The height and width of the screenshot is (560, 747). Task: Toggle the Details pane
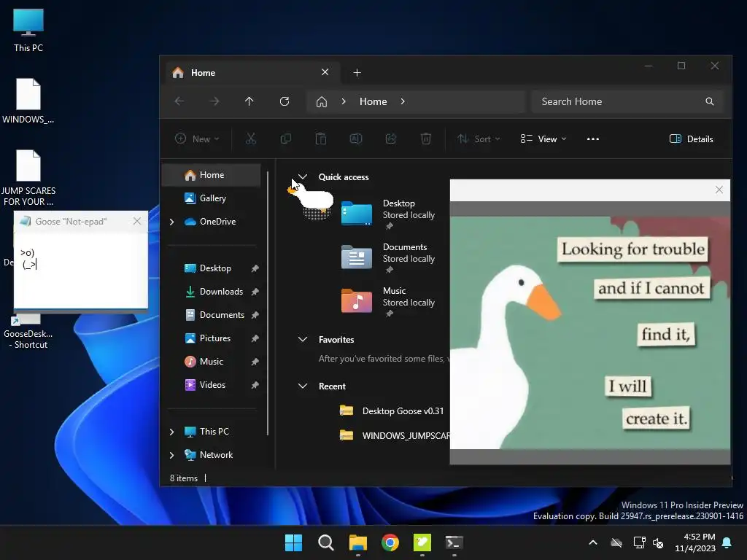click(x=692, y=139)
